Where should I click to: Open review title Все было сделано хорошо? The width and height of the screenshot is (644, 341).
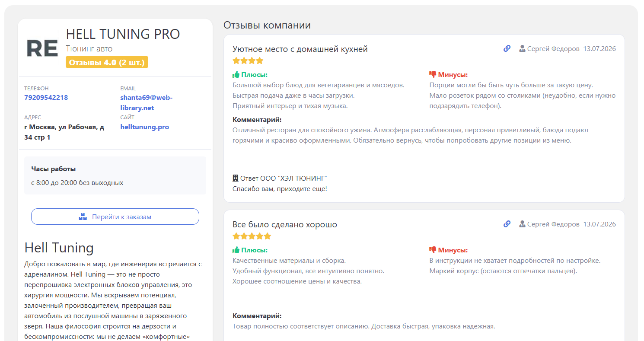(x=285, y=224)
